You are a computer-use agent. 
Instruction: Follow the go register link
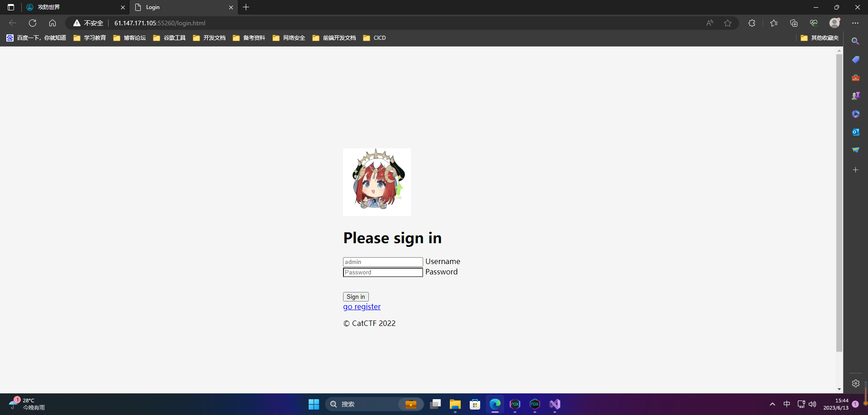coord(362,307)
